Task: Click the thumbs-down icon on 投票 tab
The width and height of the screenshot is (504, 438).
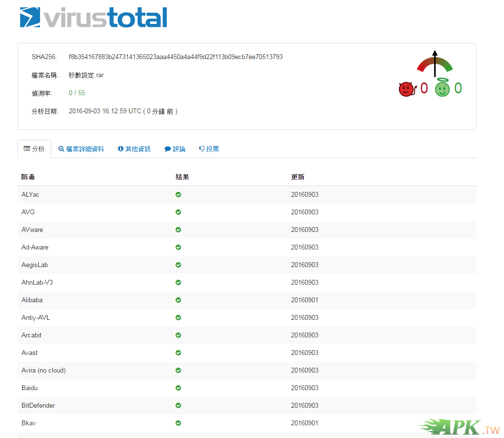Action: [202, 149]
